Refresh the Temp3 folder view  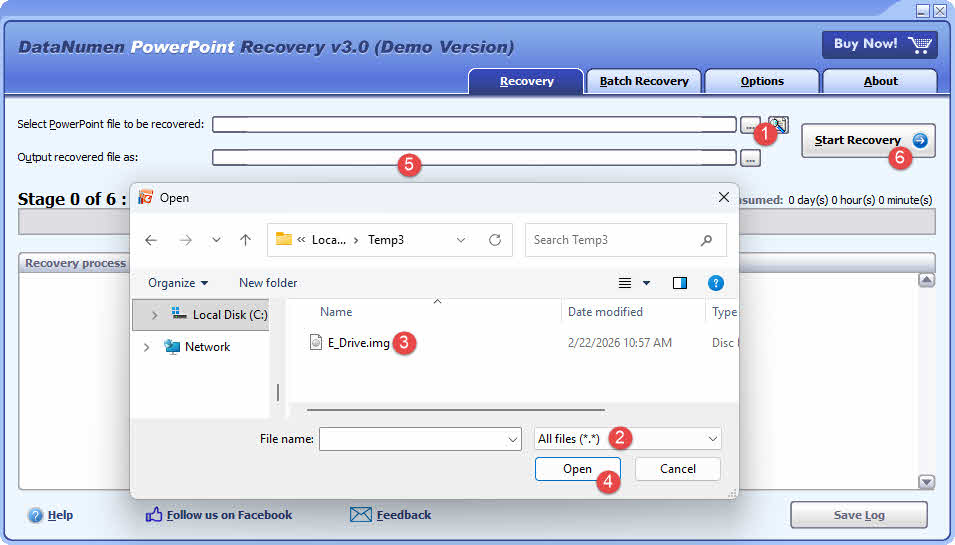[495, 240]
